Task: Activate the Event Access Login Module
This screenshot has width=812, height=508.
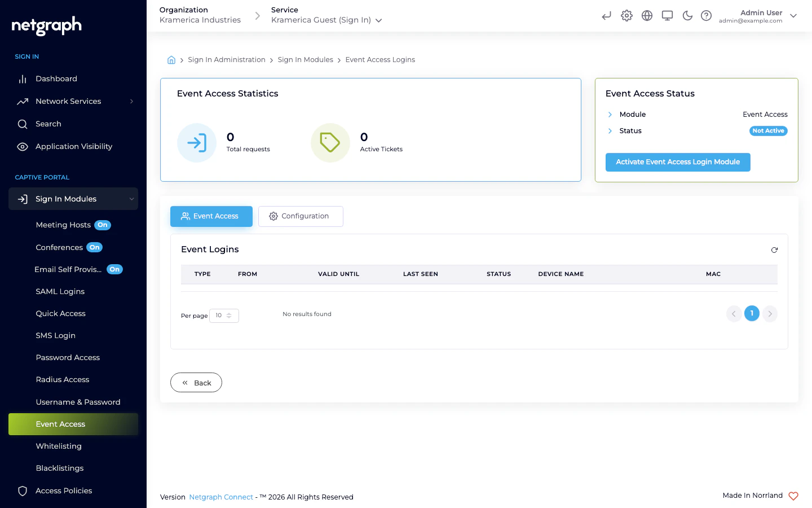Action: point(678,162)
